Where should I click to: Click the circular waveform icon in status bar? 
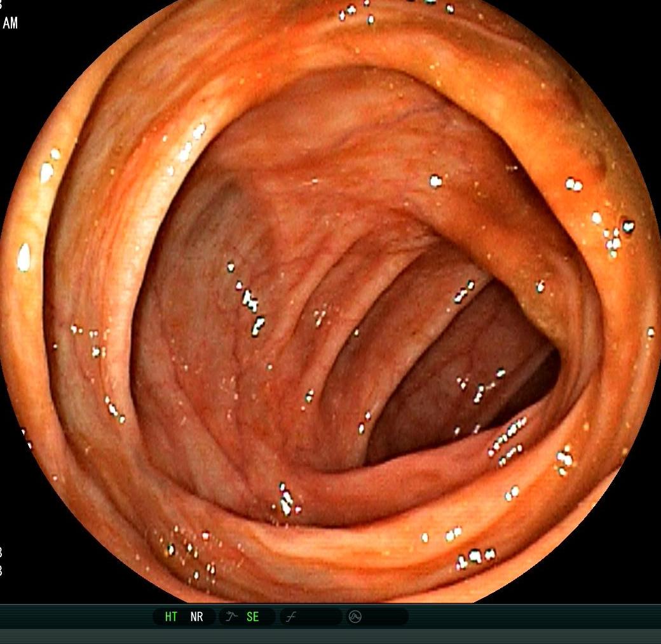click(355, 617)
